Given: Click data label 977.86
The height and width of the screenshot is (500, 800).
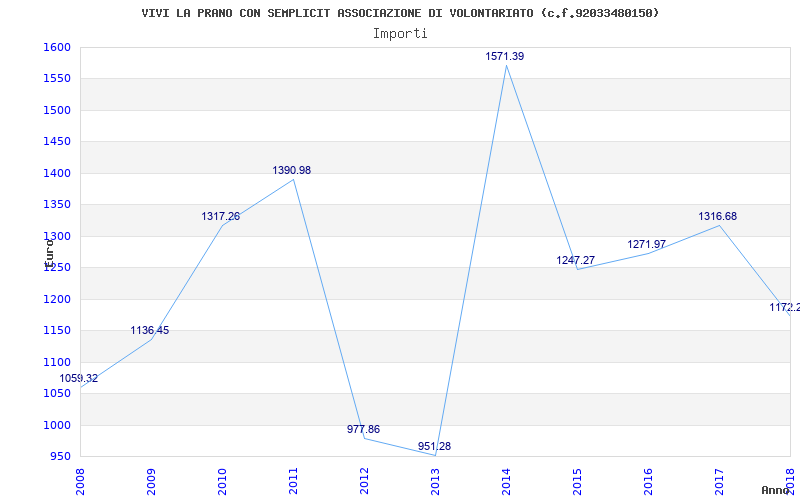Looking at the screenshot, I should click(x=363, y=429).
